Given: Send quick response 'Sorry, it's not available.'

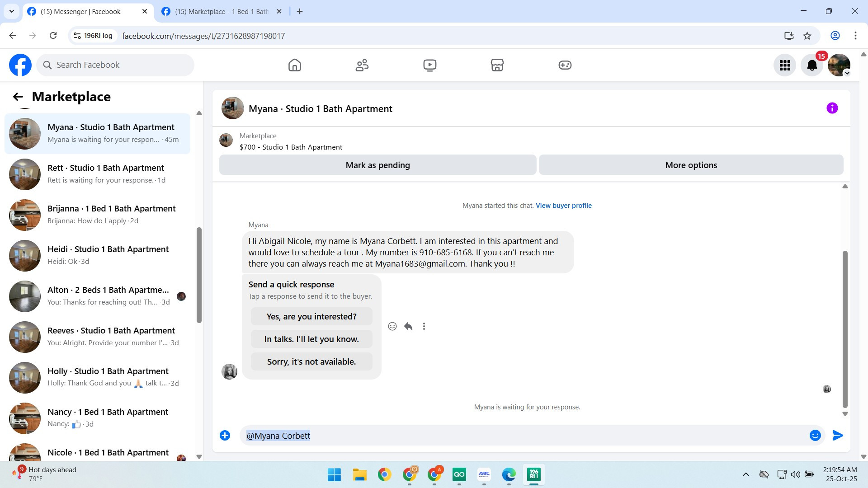Looking at the screenshot, I should pyautogui.click(x=311, y=362).
